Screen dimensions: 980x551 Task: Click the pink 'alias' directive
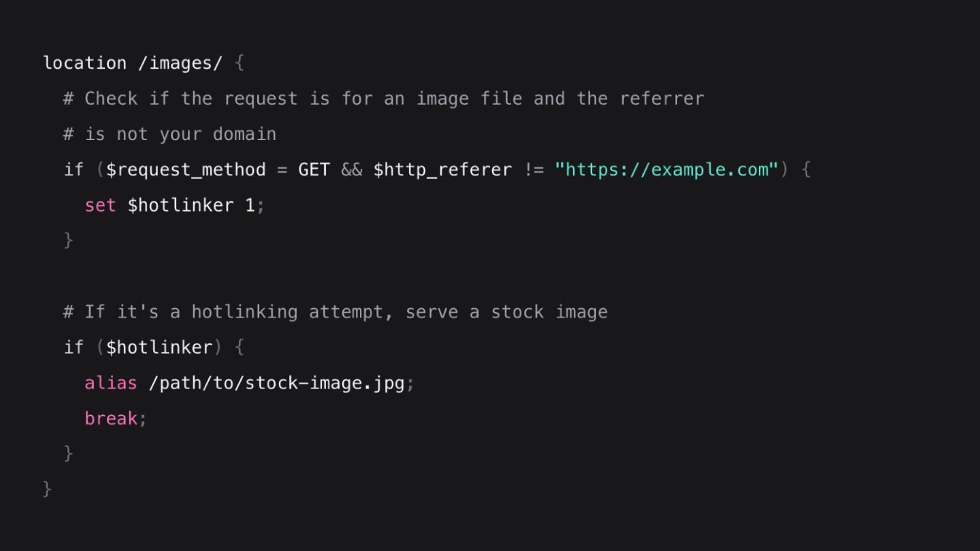tap(110, 383)
